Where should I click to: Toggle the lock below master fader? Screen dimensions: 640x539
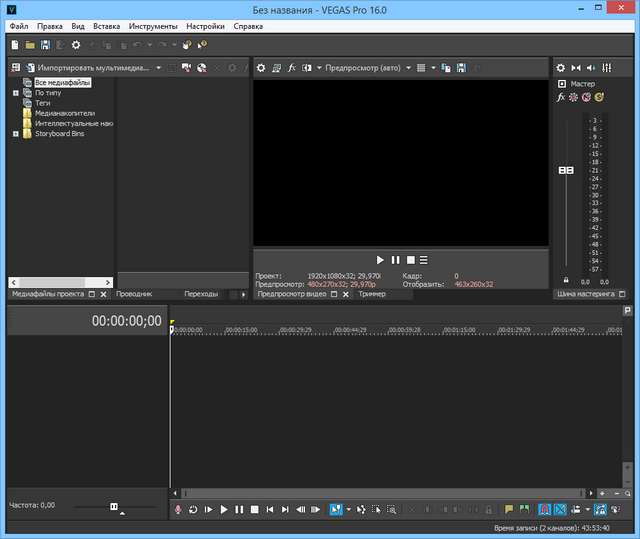click(567, 280)
